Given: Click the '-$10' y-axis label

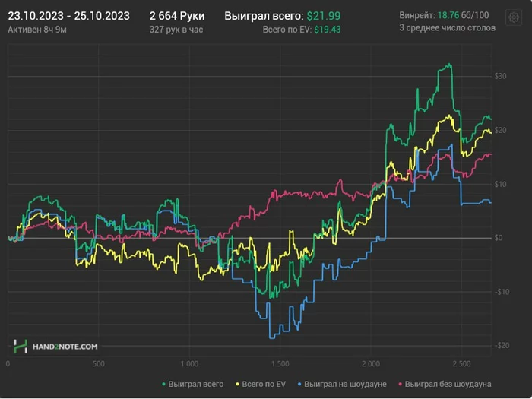Looking at the screenshot, I should pyautogui.click(x=502, y=292).
